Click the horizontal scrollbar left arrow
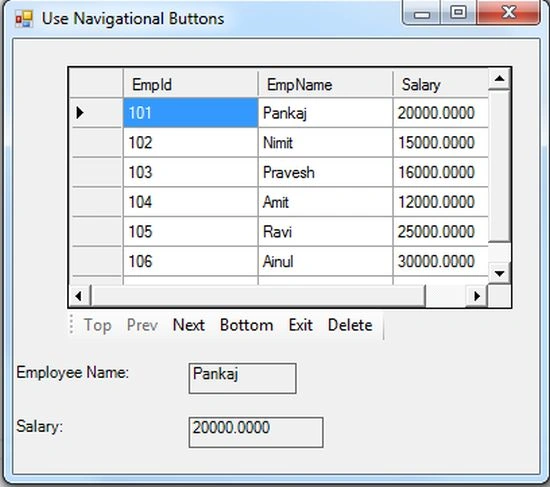Viewport: 550px width, 487px height. (x=79, y=296)
